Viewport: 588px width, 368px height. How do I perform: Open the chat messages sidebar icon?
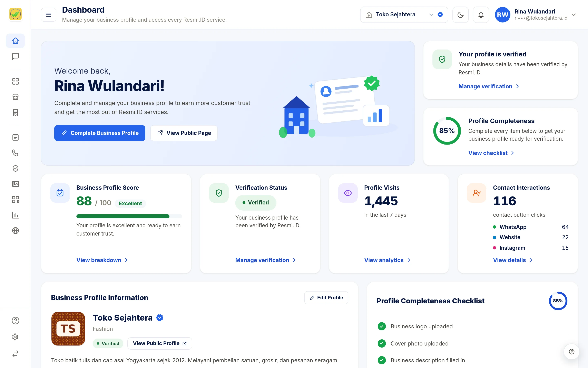pyautogui.click(x=15, y=56)
